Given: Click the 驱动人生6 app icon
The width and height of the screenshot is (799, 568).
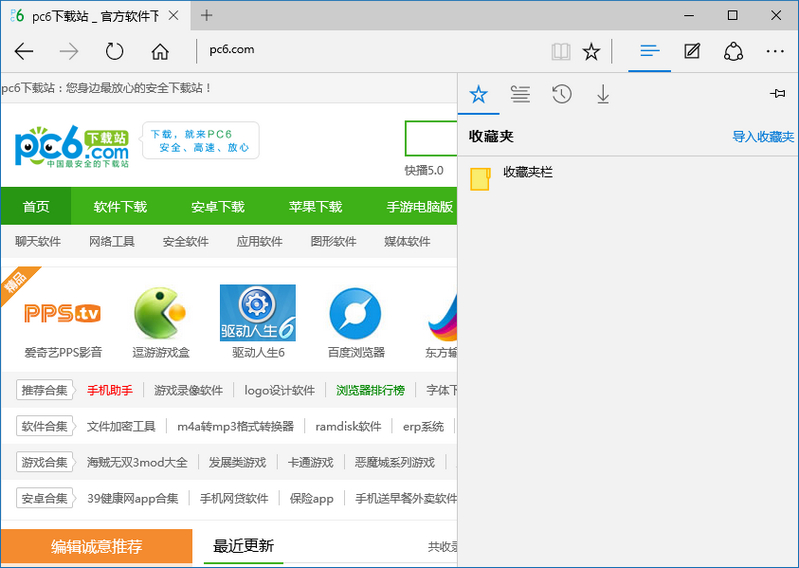Looking at the screenshot, I should 258,313.
